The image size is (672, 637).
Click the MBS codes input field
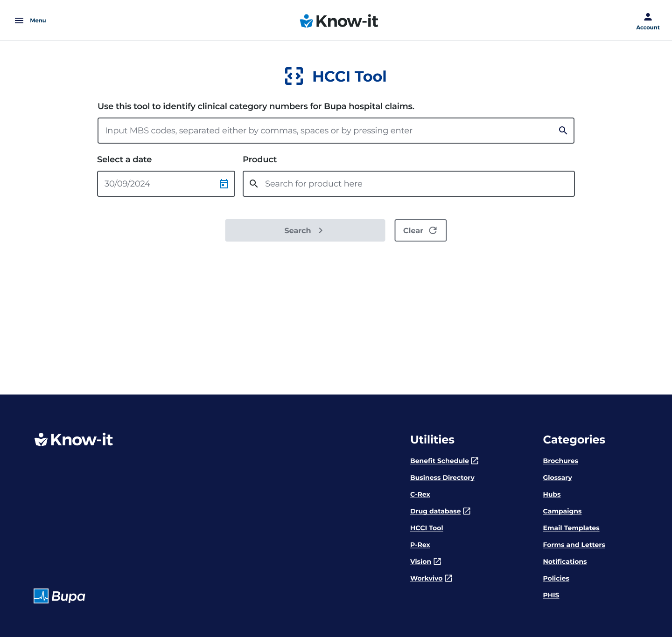327,131
